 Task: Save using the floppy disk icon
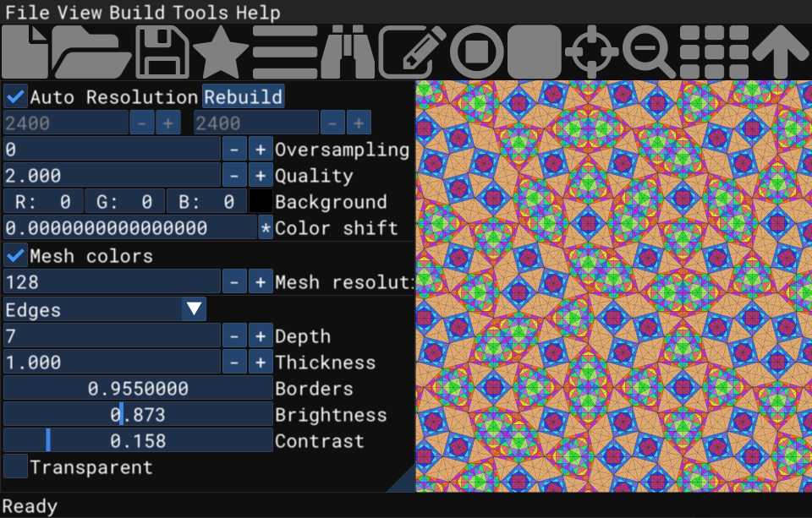point(162,52)
